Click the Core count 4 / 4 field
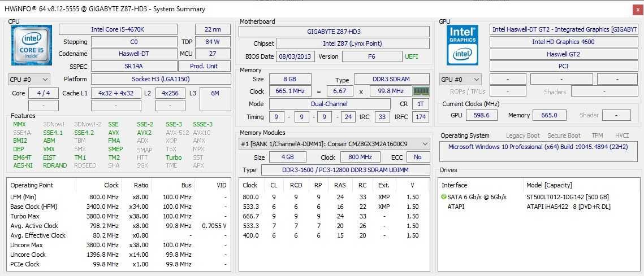 (44, 93)
